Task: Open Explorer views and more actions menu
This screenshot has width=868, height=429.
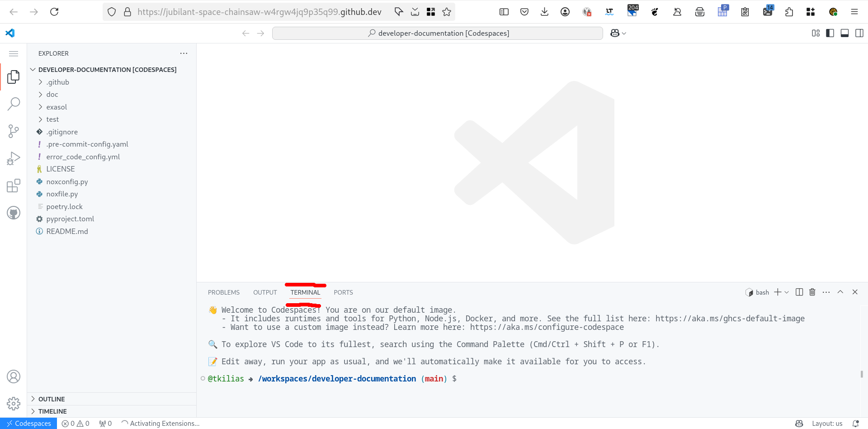Action: click(x=184, y=53)
